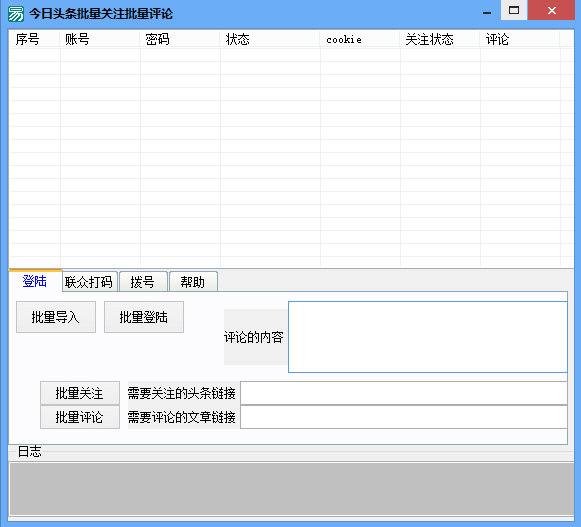Open the 联众打码 tab
Screen dimensions: 581x527
[x=89, y=282]
